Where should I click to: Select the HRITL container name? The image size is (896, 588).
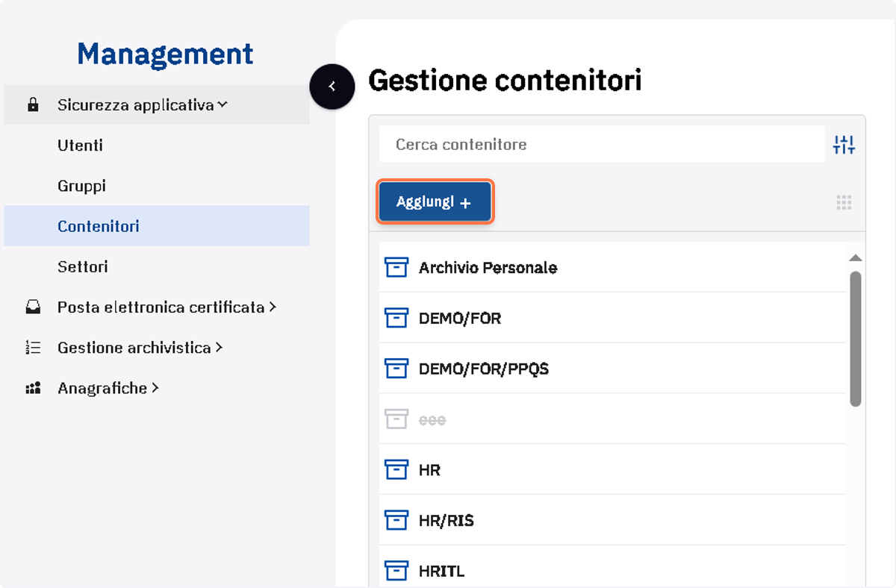pyautogui.click(x=442, y=572)
